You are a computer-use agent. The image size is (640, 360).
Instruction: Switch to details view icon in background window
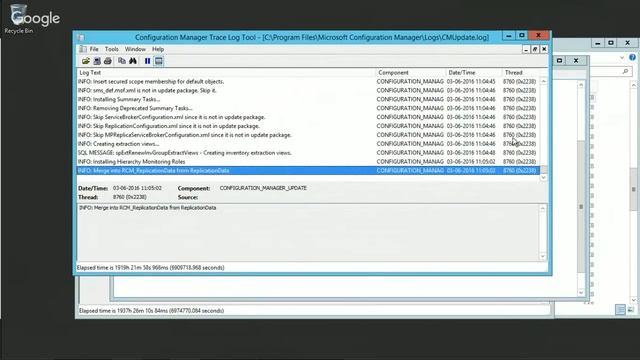pyautogui.click(x=620, y=310)
